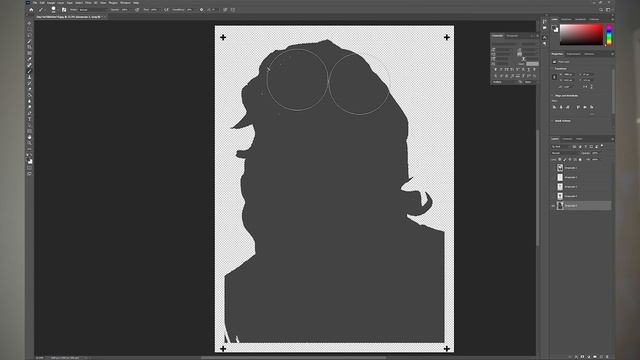The width and height of the screenshot is (640, 360).
Task: Click align left edges button in Properties
Action: tap(554, 107)
